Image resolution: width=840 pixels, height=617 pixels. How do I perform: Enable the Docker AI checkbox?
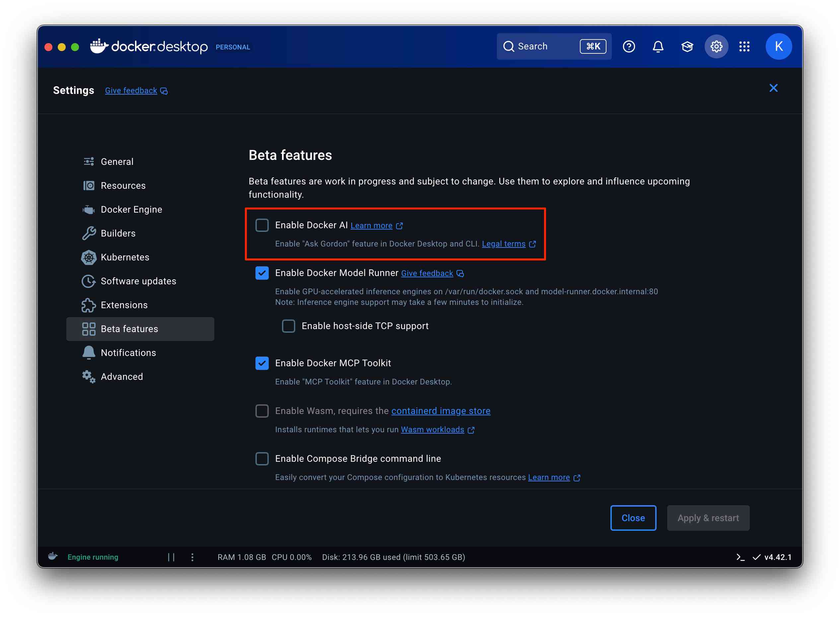pos(262,225)
